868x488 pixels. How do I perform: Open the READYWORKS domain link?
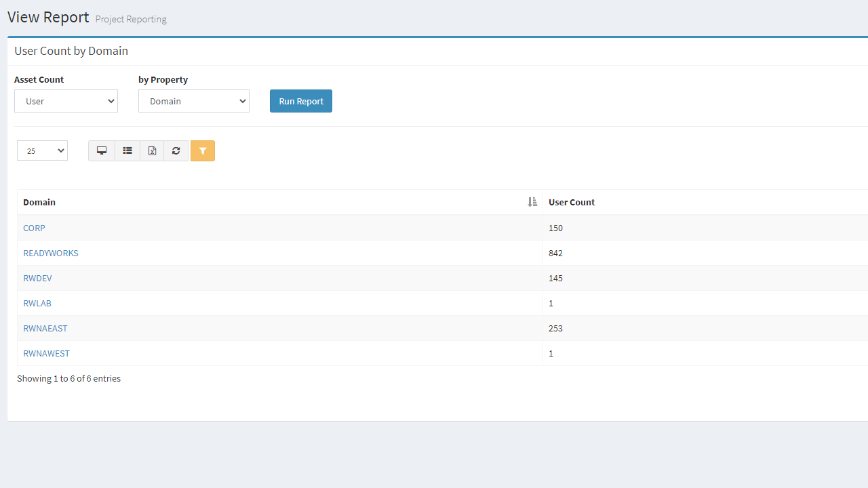tap(51, 253)
